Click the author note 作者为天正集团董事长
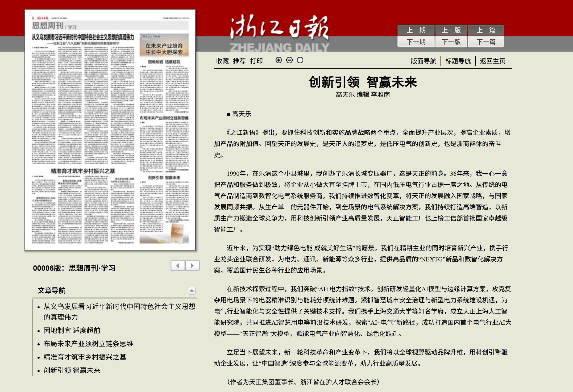This screenshot has width=573, height=392. click(303, 382)
